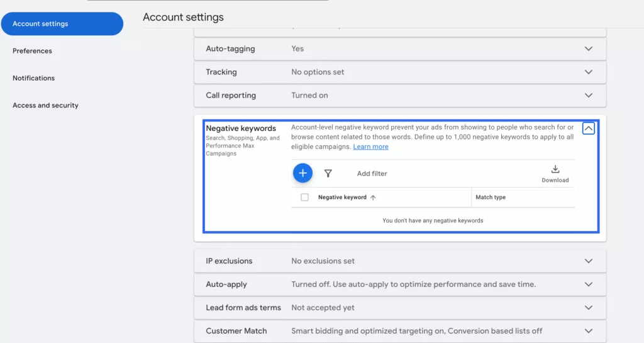
Task: Sort by Negative keyword arrow icon
Action: click(x=373, y=198)
